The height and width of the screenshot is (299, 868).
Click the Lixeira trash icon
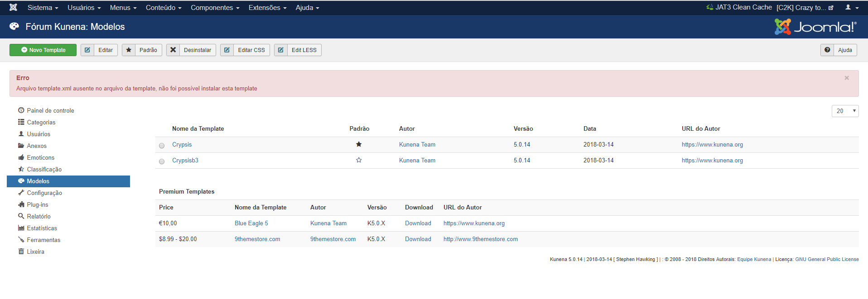[x=21, y=252]
